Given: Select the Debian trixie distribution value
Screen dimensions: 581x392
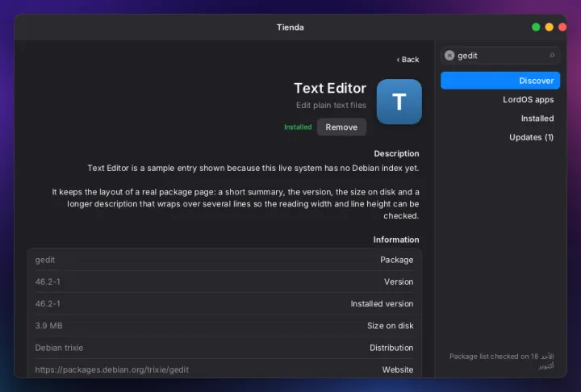Looking at the screenshot, I should pyautogui.click(x=59, y=348).
